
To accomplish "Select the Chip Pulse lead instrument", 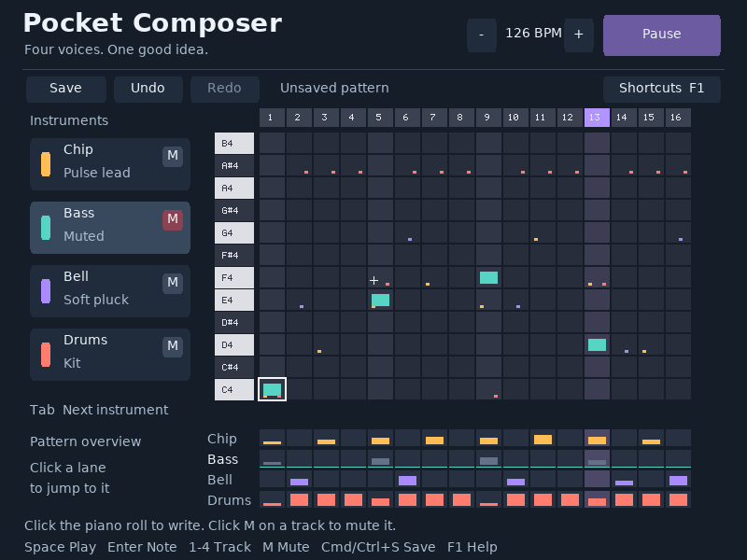I will click(110, 164).
